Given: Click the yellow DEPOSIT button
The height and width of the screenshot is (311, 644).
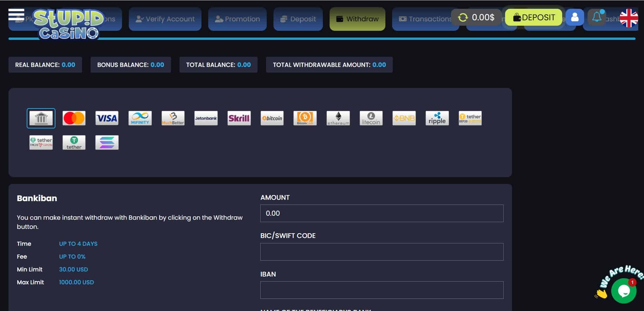Looking at the screenshot, I should (533, 17).
